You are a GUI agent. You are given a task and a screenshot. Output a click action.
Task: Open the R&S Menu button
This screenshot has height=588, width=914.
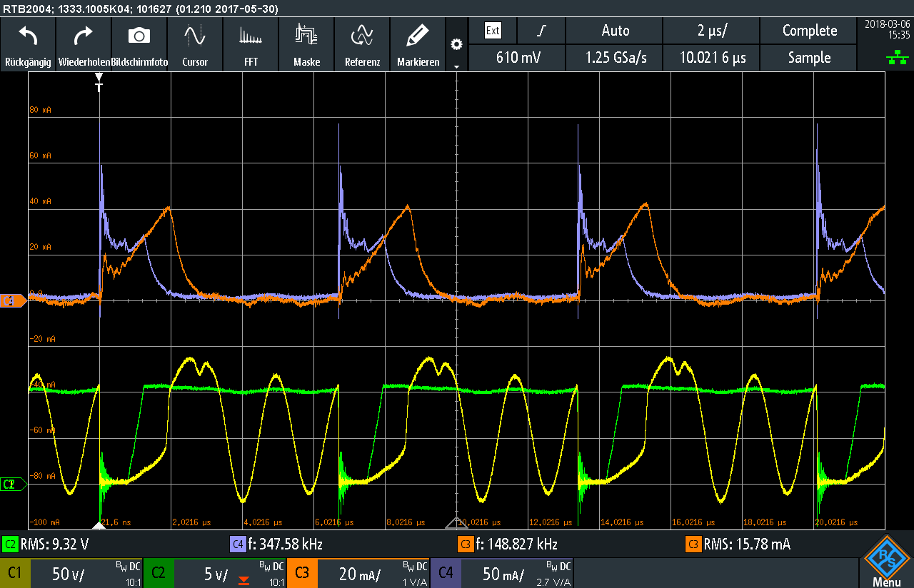click(886, 561)
